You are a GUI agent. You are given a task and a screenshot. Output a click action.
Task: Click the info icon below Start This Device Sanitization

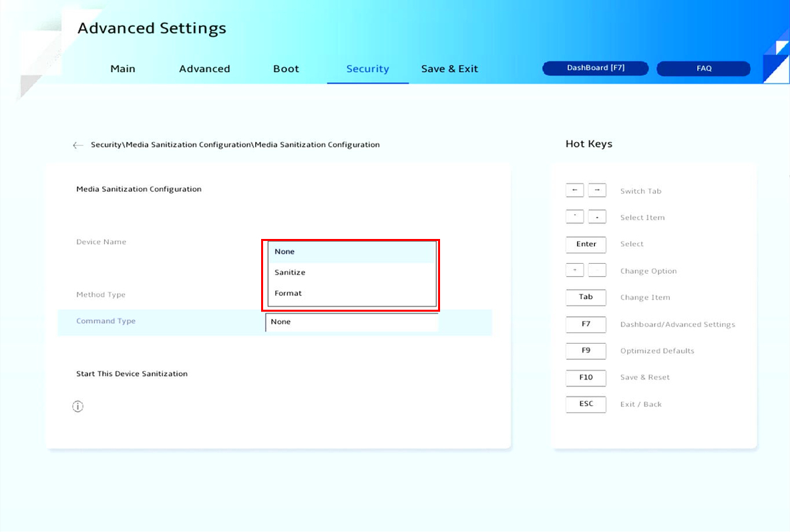pos(77,407)
